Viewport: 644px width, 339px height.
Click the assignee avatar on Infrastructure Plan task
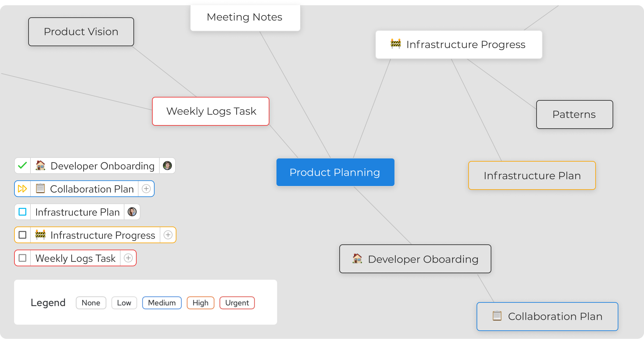click(x=132, y=212)
